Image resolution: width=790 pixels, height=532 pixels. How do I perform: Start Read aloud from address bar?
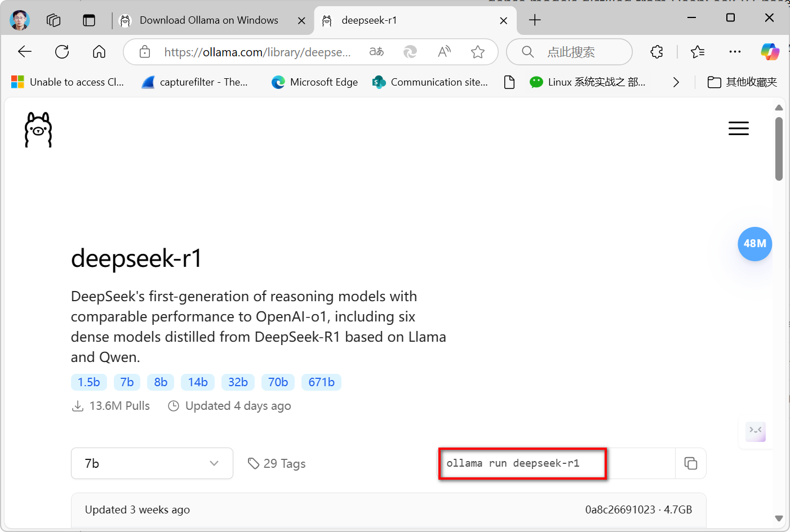tap(444, 52)
